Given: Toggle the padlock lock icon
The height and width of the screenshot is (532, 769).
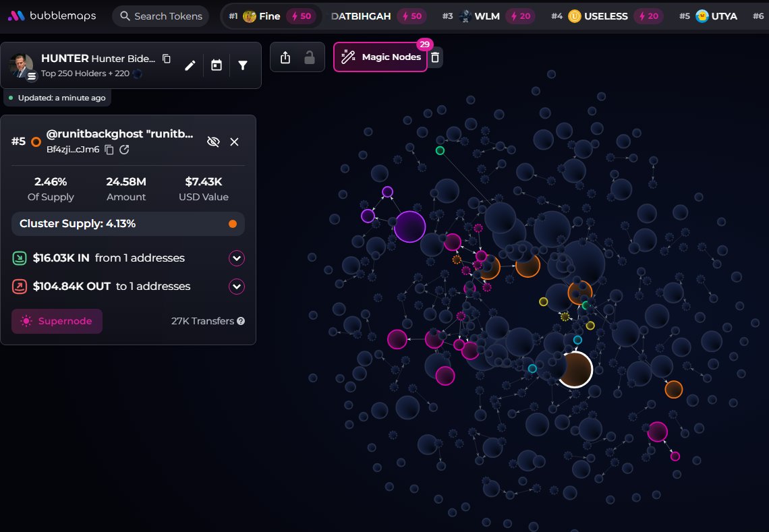Looking at the screenshot, I should click(310, 57).
